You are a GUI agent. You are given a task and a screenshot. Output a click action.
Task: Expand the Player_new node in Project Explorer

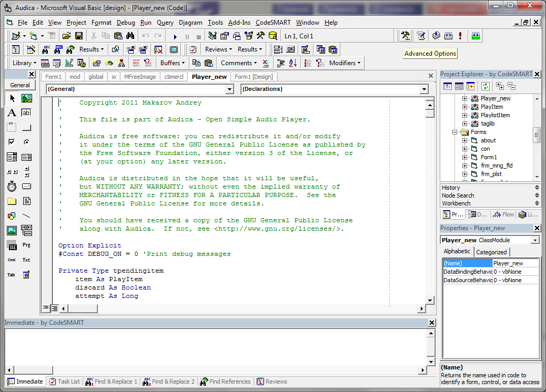click(x=464, y=98)
